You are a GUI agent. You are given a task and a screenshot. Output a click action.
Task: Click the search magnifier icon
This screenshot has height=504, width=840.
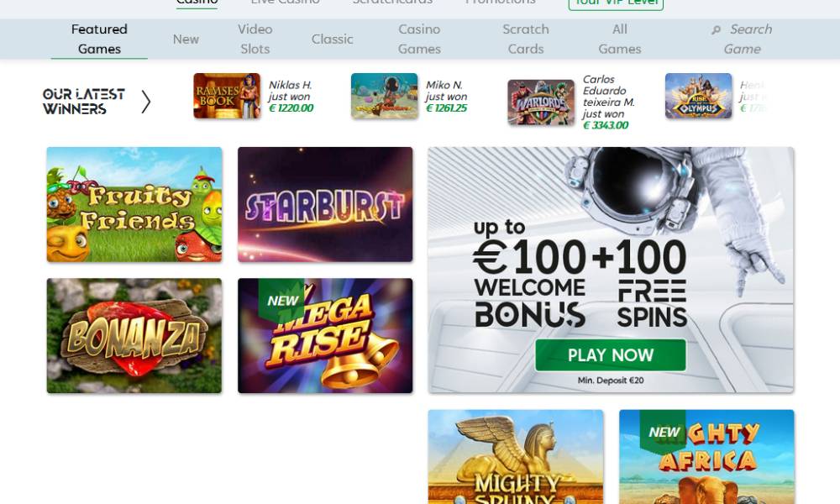tap(716, 30)
